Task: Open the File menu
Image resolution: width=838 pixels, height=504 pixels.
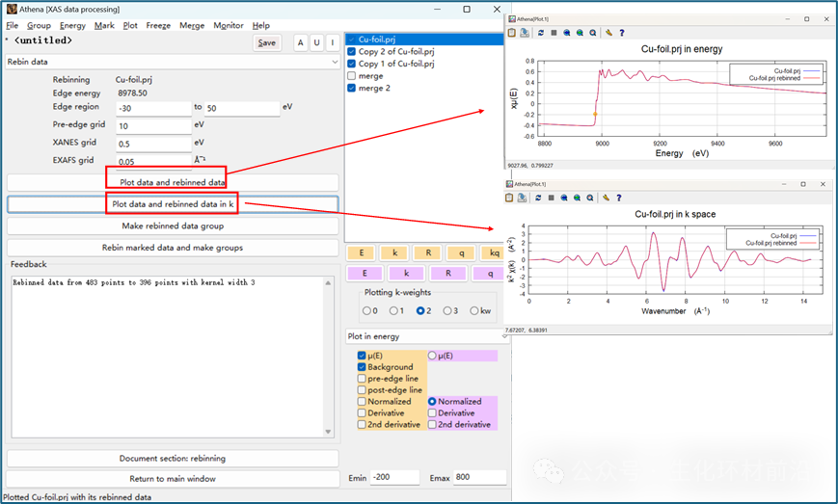Action: click(12, 25)
